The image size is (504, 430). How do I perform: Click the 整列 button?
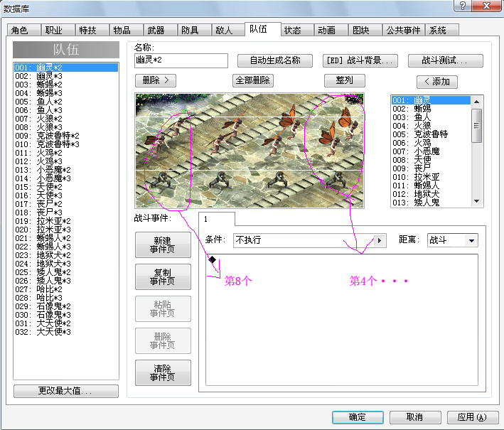point(345,80)
